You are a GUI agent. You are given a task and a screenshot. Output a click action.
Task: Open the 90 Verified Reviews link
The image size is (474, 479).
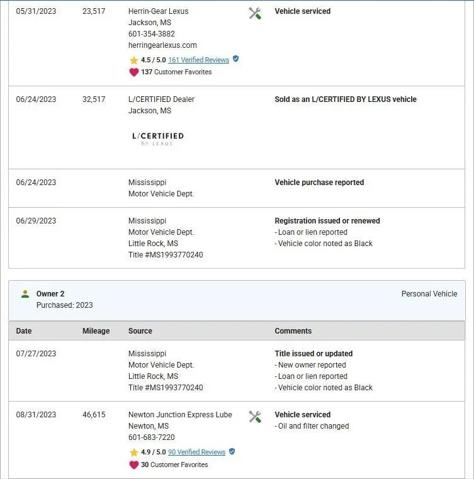[197, 452]
